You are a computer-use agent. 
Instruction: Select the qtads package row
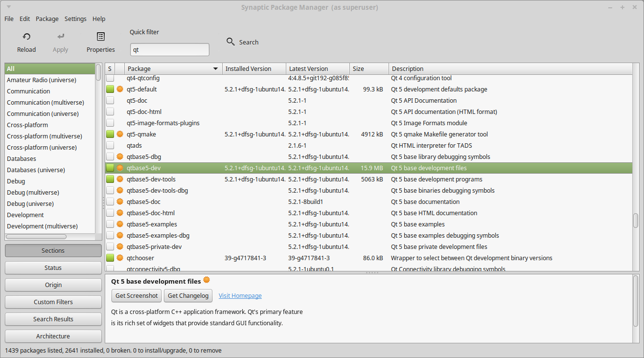tap(368, 146)
